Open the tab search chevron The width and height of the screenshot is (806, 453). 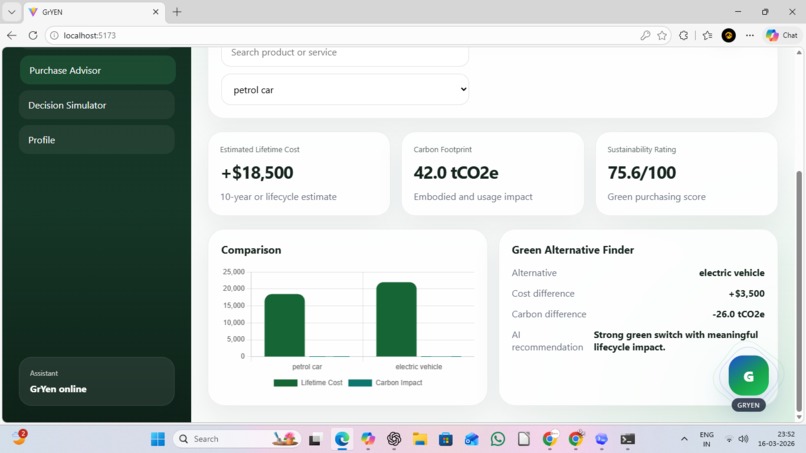[x=11, y=12]
